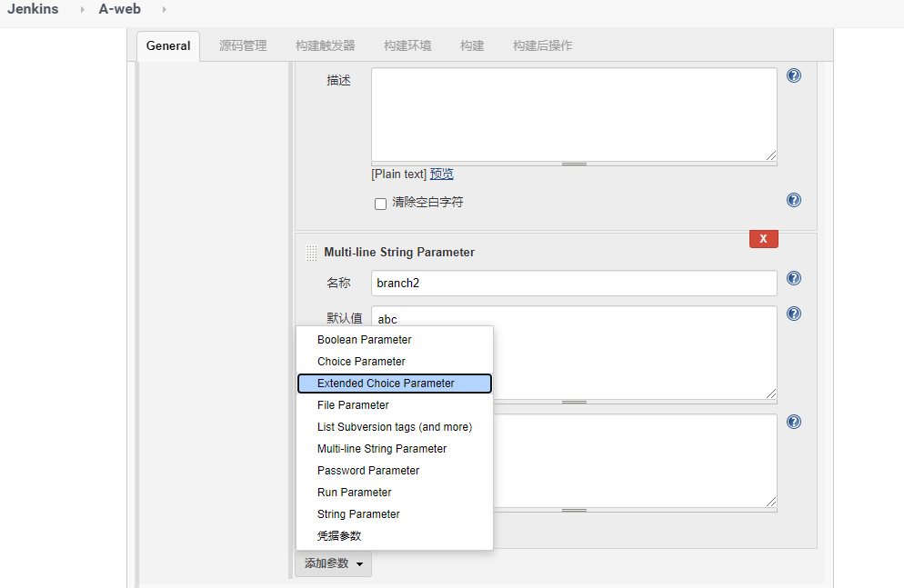
Task: Open help beside the parameter name field
Action: [793, 278]
